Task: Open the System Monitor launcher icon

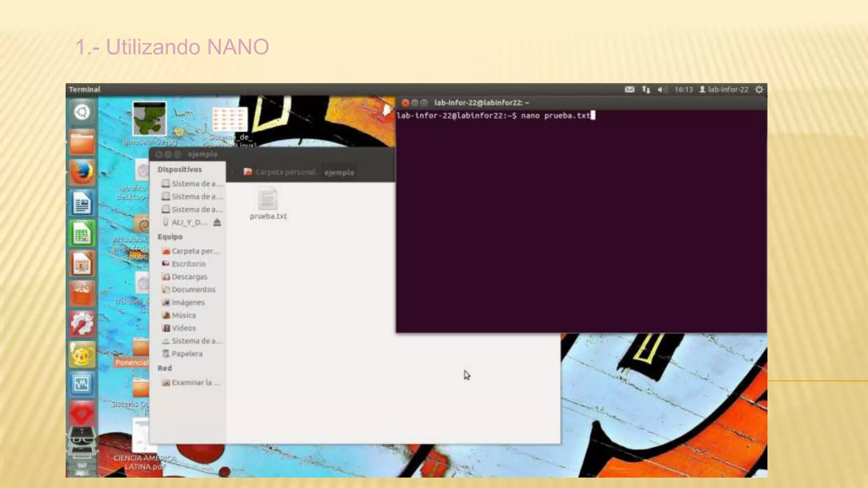Action: point(82,384)
